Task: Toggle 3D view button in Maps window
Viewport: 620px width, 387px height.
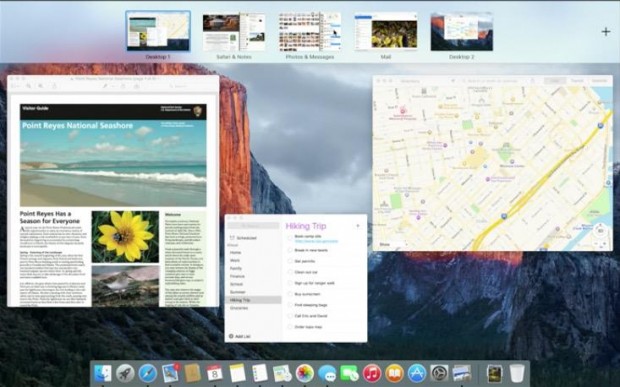Action: [601, 231]
